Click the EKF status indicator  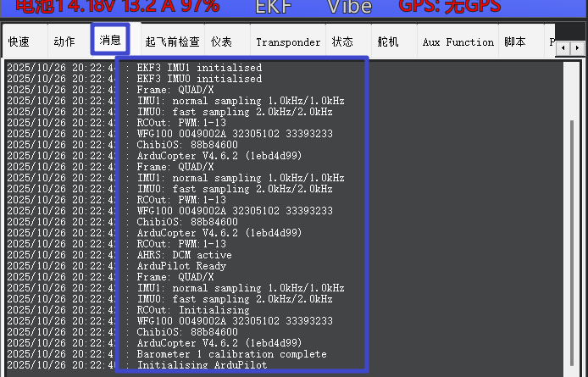click(x=276, y=8)
